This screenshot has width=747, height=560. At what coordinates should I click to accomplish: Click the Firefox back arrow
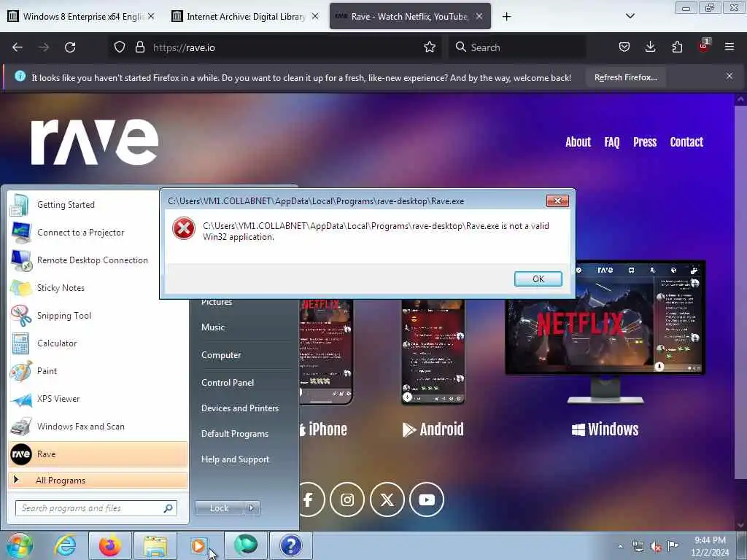pyautogui.click(x=18, y=47)
